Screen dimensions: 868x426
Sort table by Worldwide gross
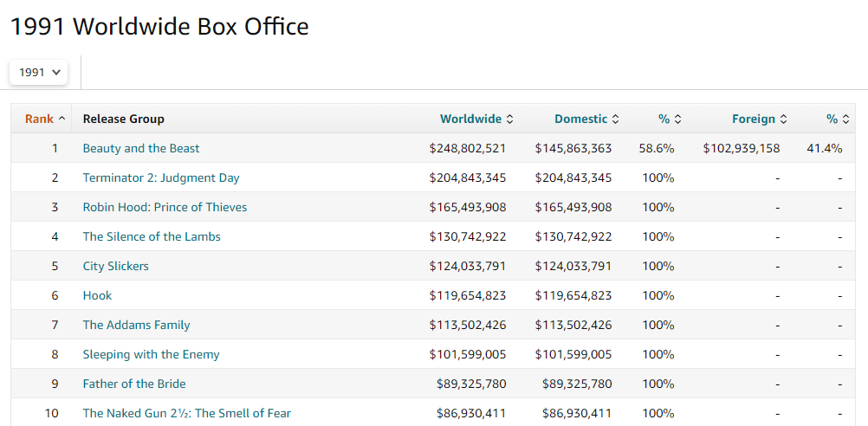coord(476,119)
